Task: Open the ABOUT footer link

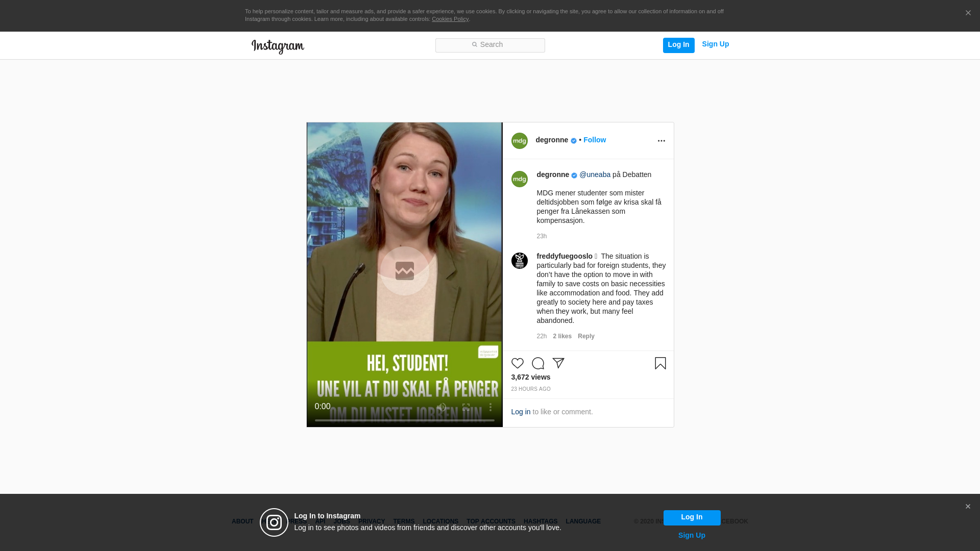Action: pyautogui.click(x=242, y=521)
